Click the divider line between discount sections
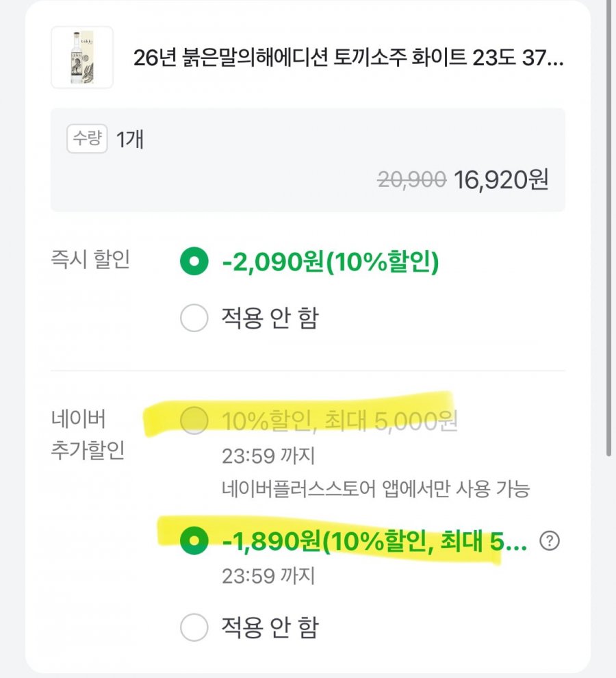This screenshot has height=678, width=616. (x=308, y=371)
